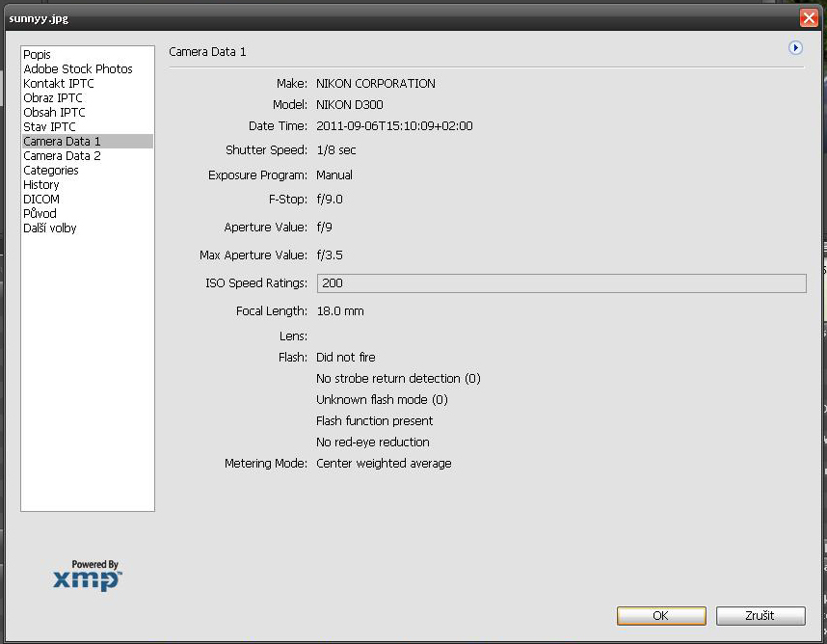Close the sunnyy.jpg dialog window
The height and width of the screenshot is (644, 827).
point(808,18)
